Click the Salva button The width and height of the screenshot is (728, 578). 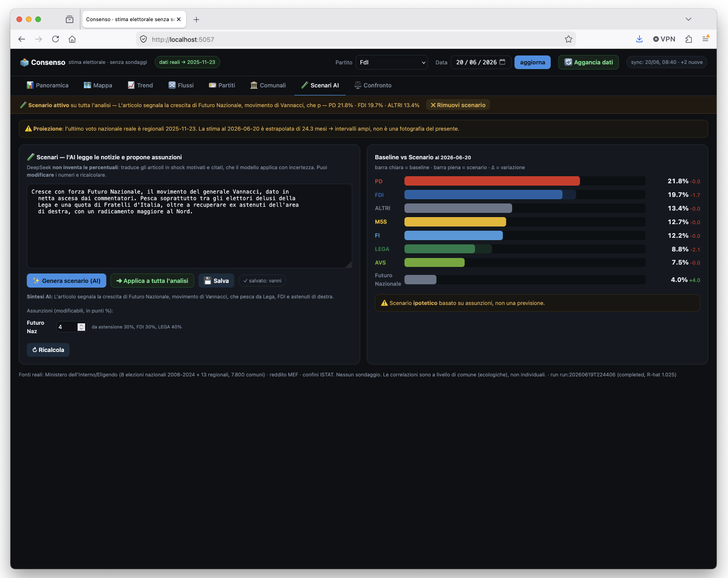pos(216,281)
